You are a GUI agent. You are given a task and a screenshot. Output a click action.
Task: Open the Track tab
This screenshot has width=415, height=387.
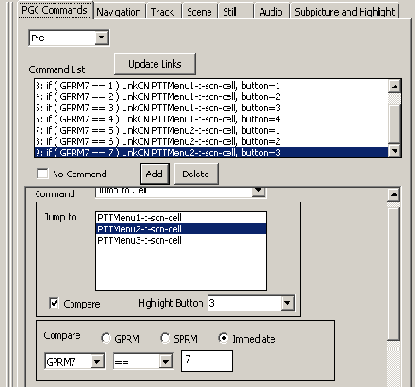[163, 12]
